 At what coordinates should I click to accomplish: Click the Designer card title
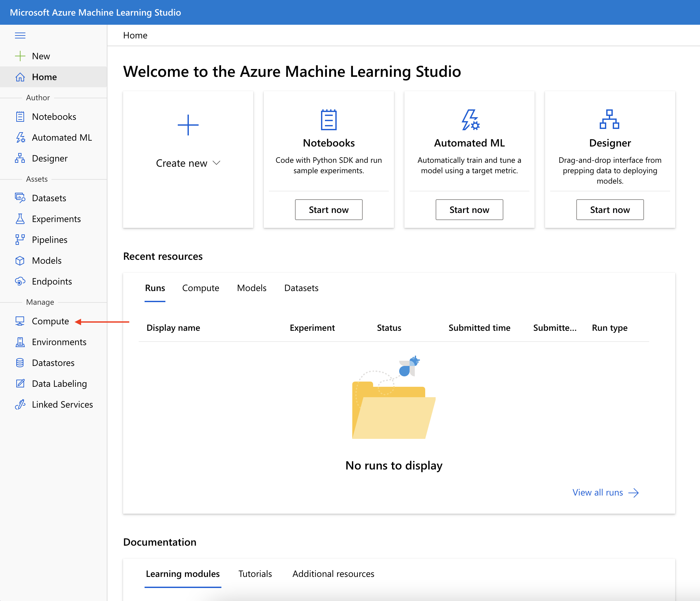(610, 143)
